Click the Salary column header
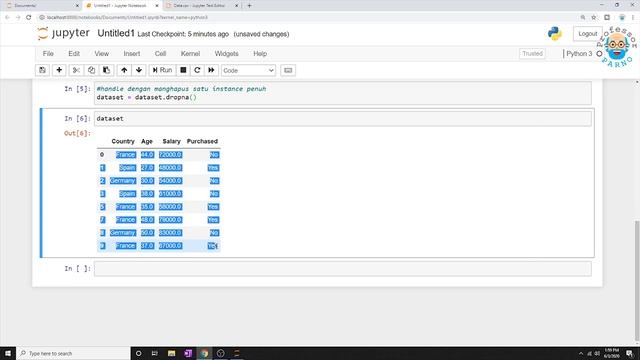 (171, 141)
